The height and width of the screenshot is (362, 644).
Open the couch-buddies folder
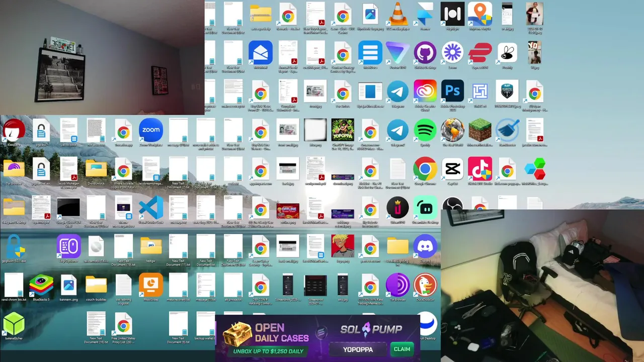(96, 285)
